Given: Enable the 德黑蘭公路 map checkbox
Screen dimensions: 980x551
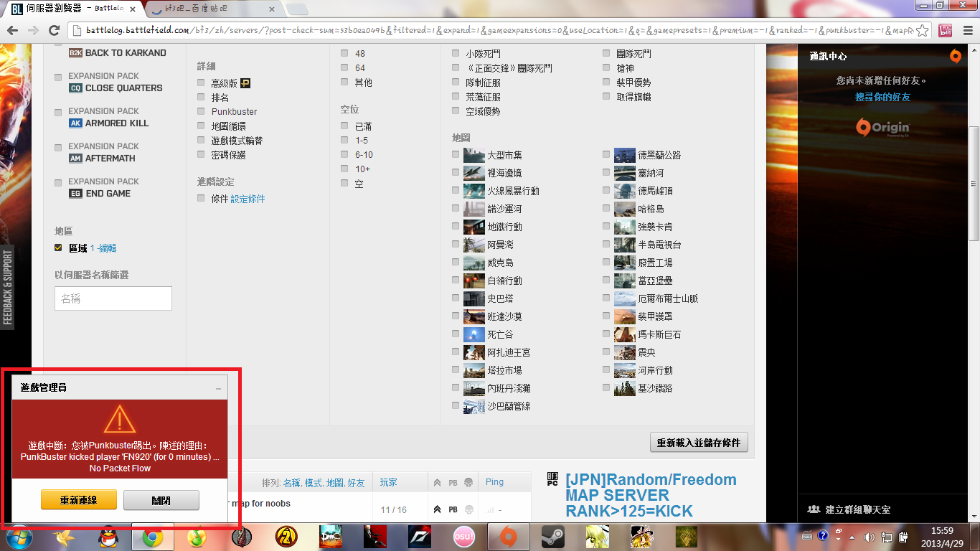Looking at the screenshot, I should [606, 154].
